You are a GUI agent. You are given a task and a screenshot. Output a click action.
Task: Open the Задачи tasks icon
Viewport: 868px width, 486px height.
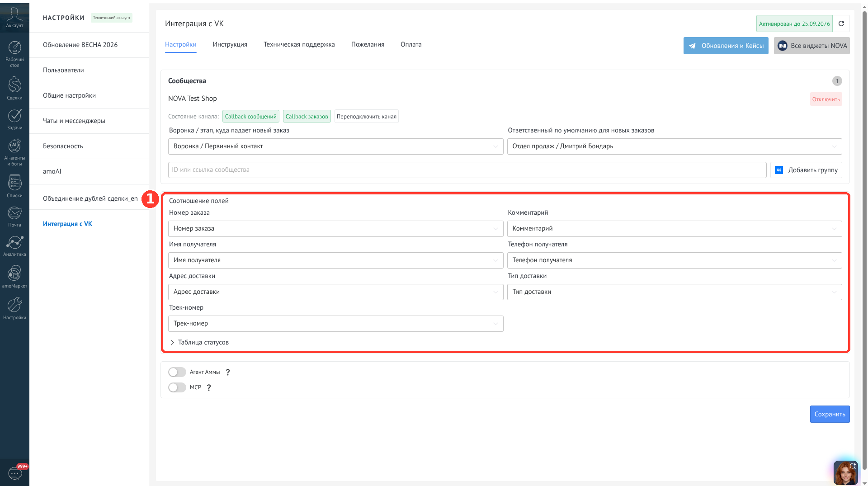14,119
